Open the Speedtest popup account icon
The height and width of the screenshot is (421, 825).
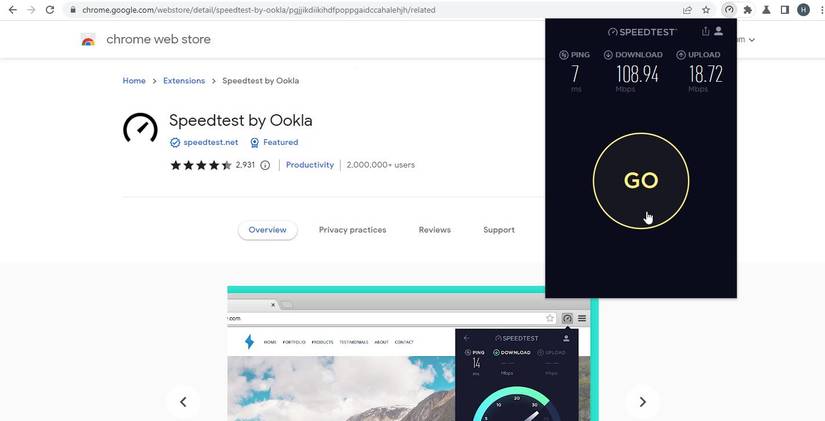[x=719, y=32]
